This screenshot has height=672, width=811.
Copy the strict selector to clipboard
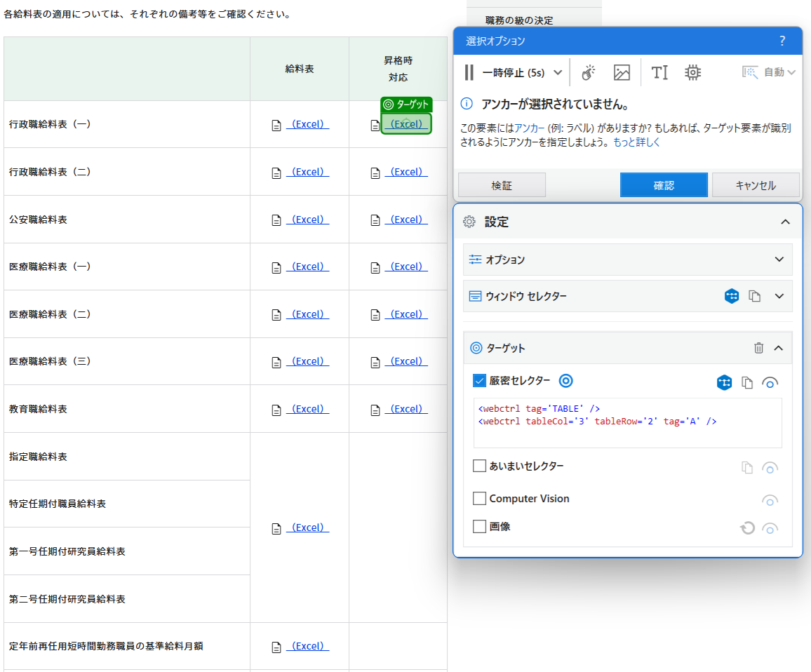coord(747,383)
